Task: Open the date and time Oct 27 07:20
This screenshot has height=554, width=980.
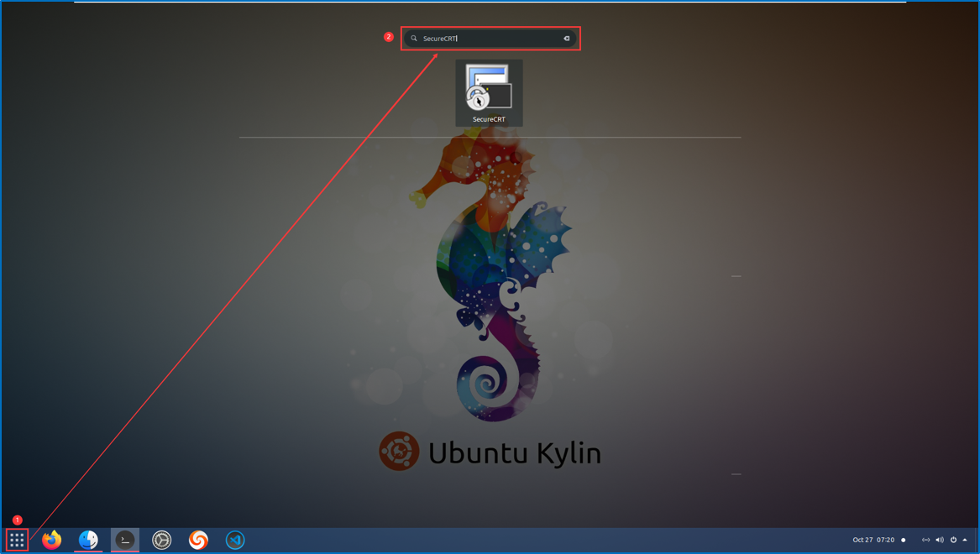Action: [873, 540]
